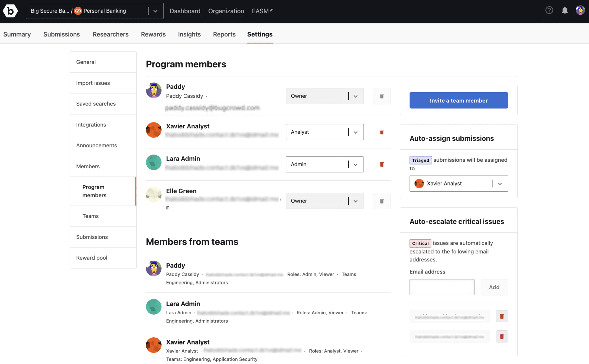Click the email address input field
Image resolution: width=589 pixels, height=364 pixels.
pyautogui.click(x=442, y=287)
